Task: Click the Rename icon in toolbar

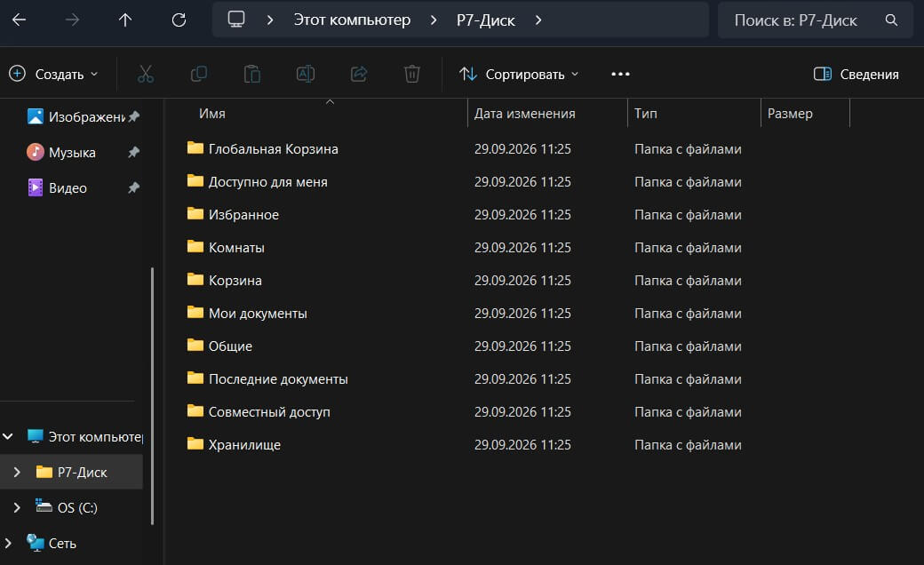Action: [306, 74]
